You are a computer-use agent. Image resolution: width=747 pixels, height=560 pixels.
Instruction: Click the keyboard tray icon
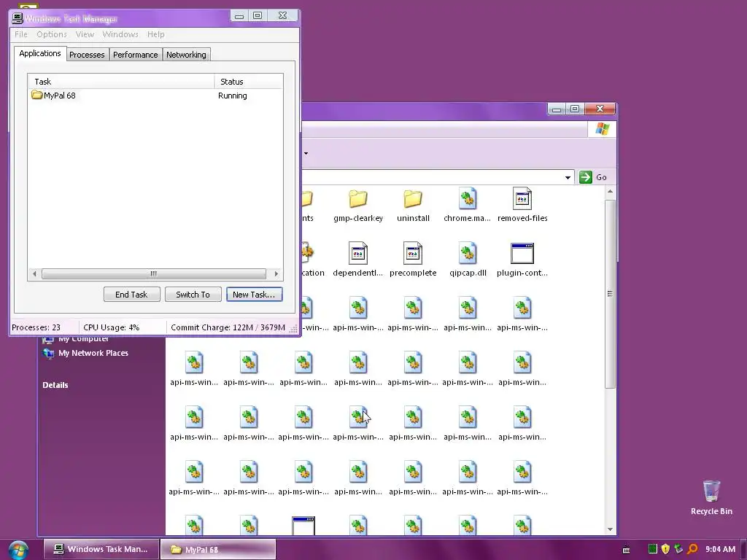tap(627, 550)
